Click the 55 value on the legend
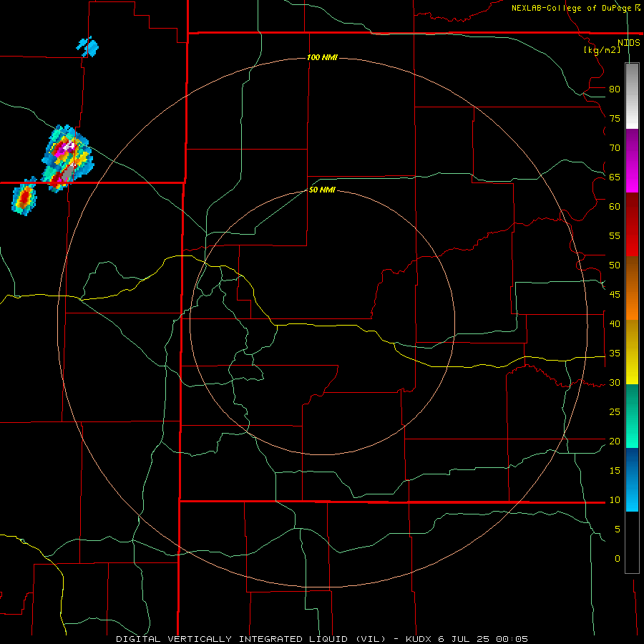 [615, 236]
